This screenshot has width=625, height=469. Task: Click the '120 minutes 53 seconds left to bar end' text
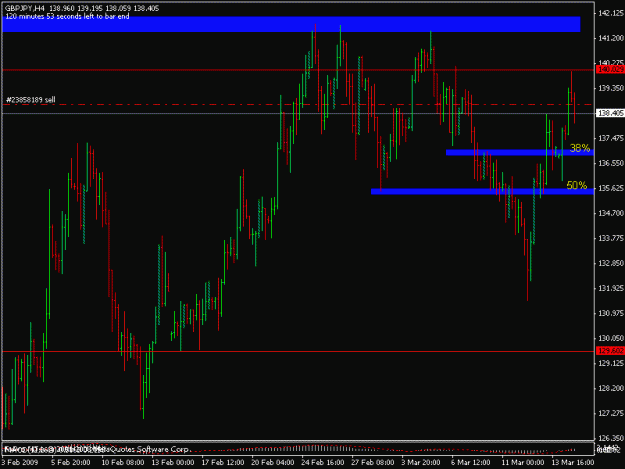coord(67,16)
